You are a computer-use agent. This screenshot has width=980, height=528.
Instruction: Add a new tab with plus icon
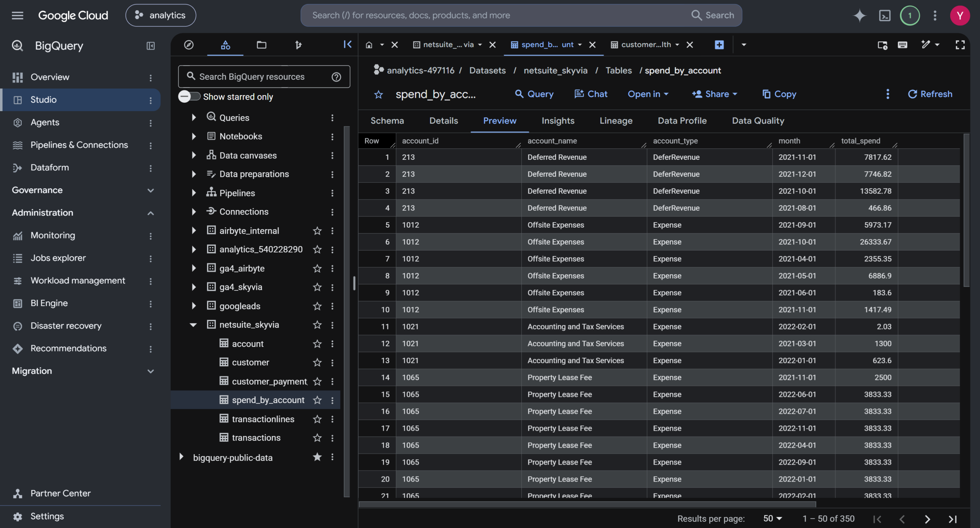tap(719, 44)
